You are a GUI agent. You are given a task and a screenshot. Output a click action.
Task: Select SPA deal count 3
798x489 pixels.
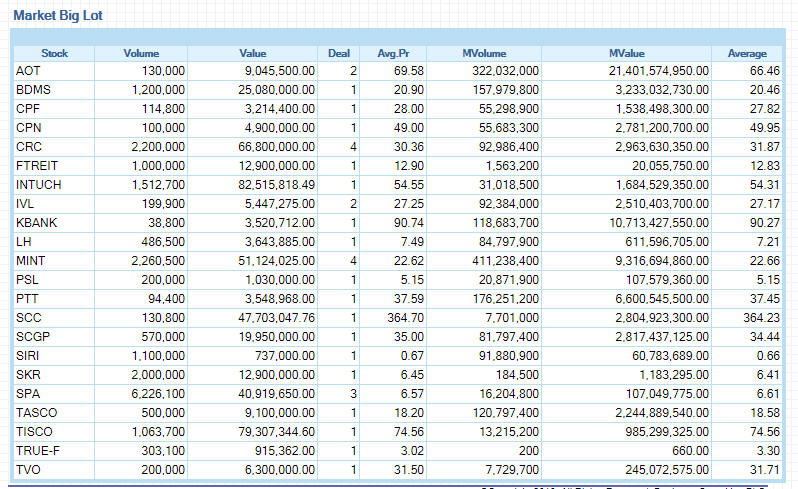click(x=354, y=394)
